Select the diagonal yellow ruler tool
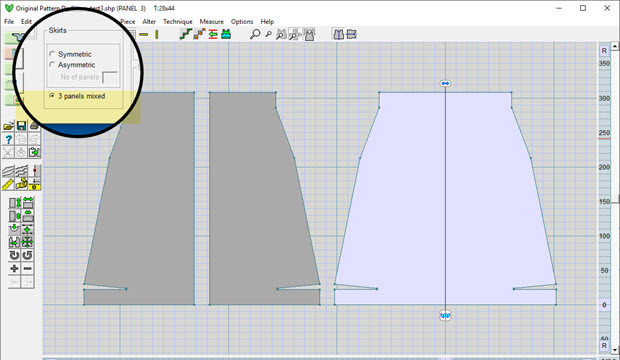 click(8, 184)
